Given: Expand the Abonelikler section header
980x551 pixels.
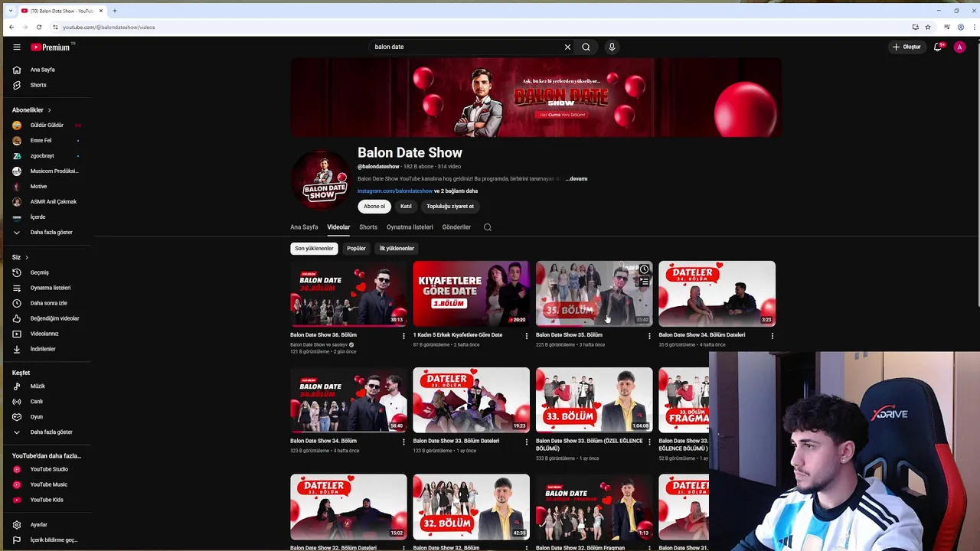Looking at the screenshot, I should (31, 110).
